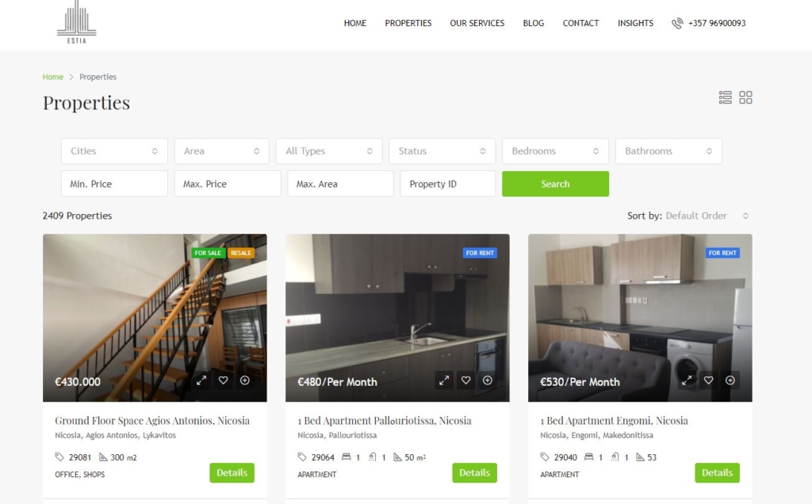
Task: Click the green FOR SALE badge
Action: (x=209, y=253)
